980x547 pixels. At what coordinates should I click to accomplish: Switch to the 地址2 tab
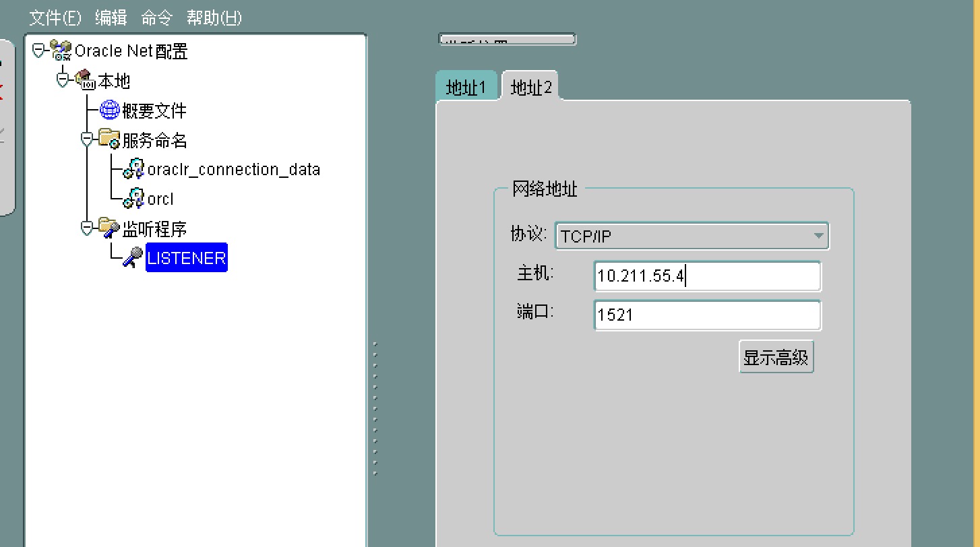pyautogui.click(x=530, y=87)
